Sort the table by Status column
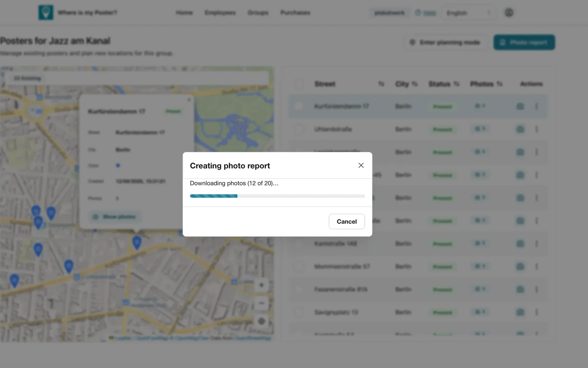The height and width of the screenshot is (368, 588). [x=456, y=84]
